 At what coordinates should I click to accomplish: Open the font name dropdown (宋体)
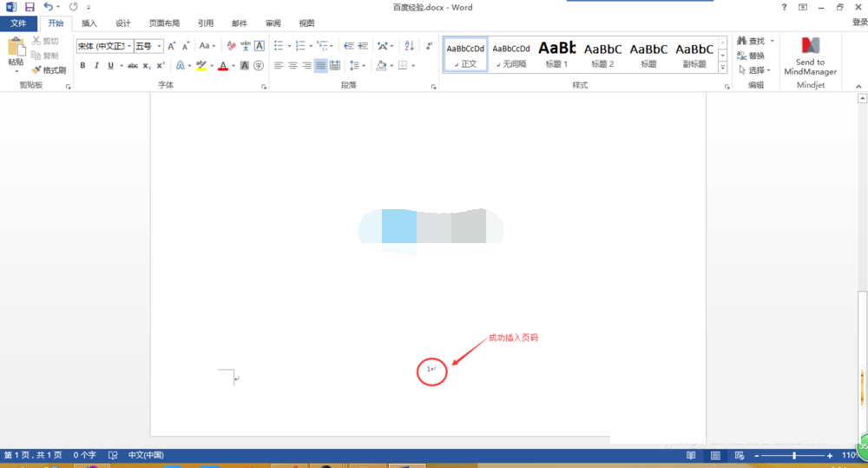(x=102, y=45)
